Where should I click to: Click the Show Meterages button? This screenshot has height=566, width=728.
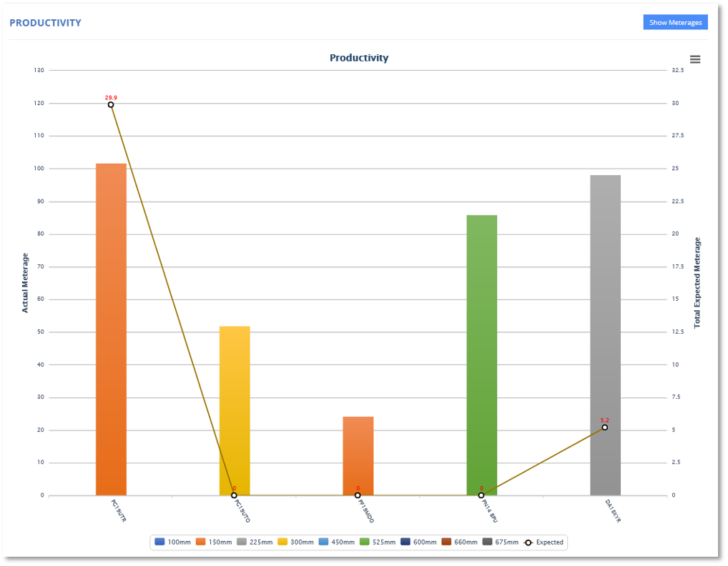click(x=674, y=21)
